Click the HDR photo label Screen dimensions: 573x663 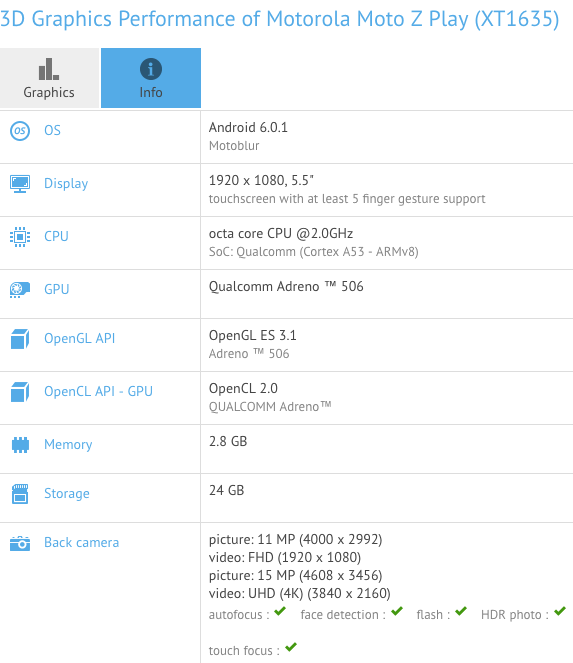tap(515, 615)
